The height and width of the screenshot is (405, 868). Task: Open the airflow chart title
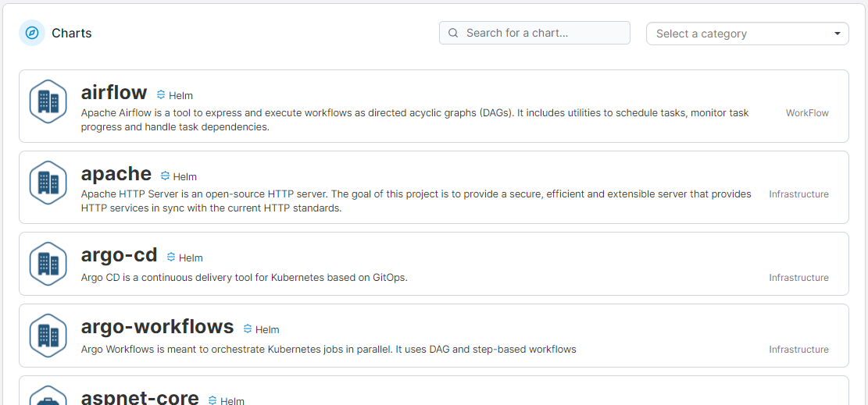click(114, 92)
